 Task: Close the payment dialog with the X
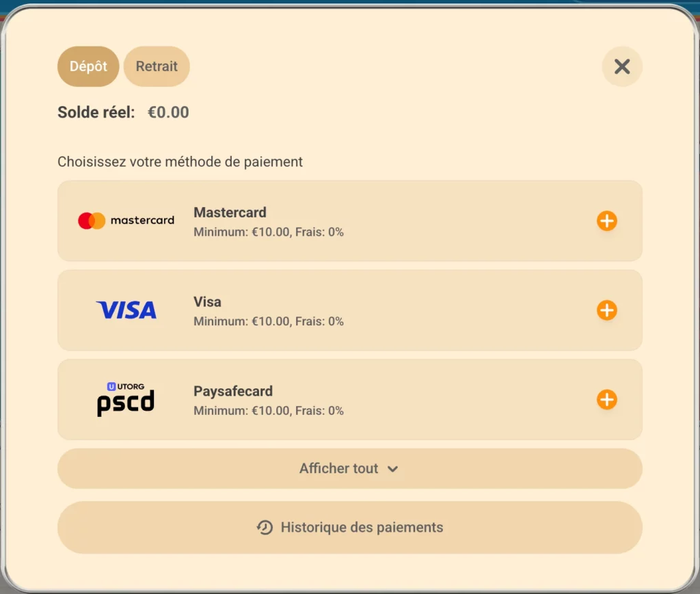[x=622, y=66]
